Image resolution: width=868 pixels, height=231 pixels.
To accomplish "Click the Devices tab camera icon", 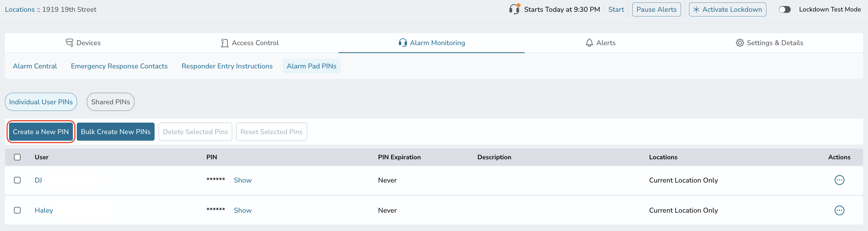I will coord(69,43).
